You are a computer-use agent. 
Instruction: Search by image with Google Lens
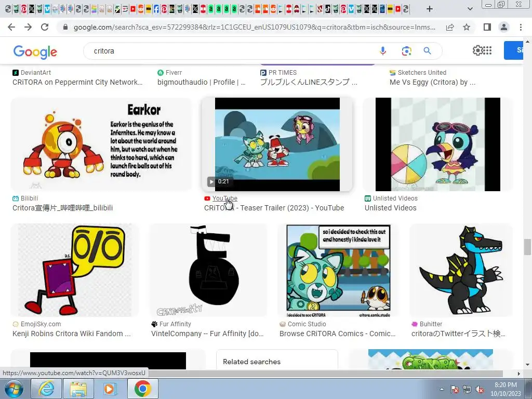point(406,51)
